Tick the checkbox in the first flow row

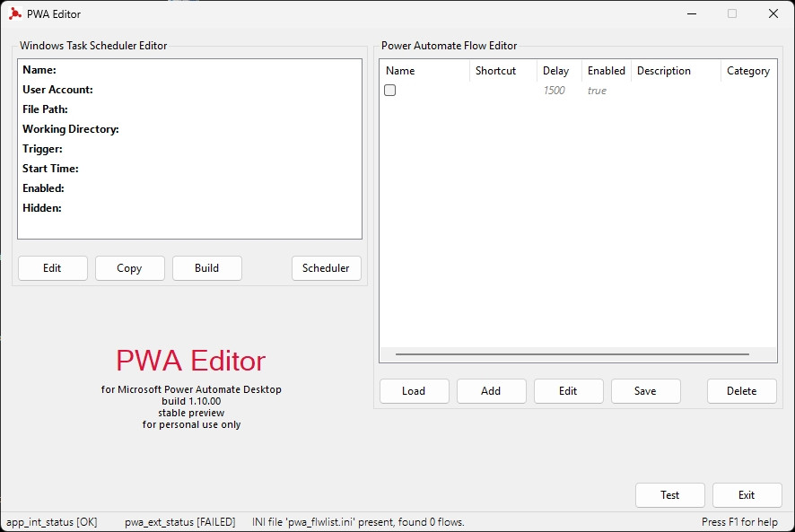pyautogui.click(x=390, y=91)
